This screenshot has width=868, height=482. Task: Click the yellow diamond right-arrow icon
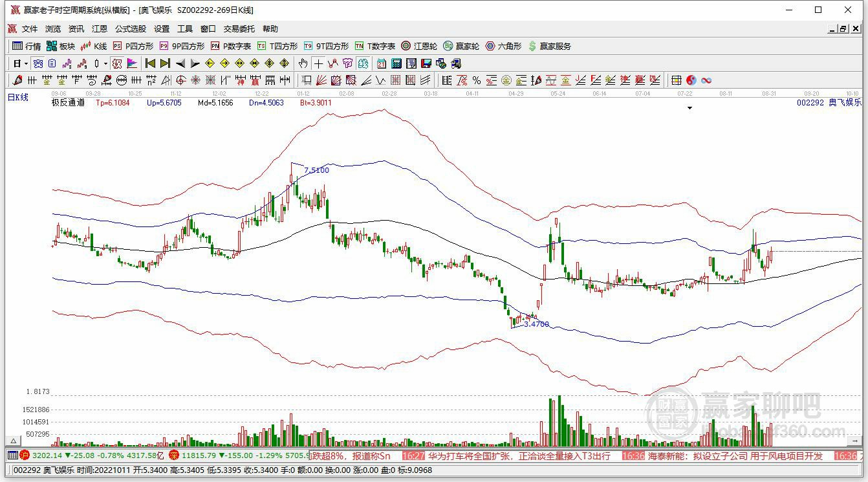[x=224, y=63]
